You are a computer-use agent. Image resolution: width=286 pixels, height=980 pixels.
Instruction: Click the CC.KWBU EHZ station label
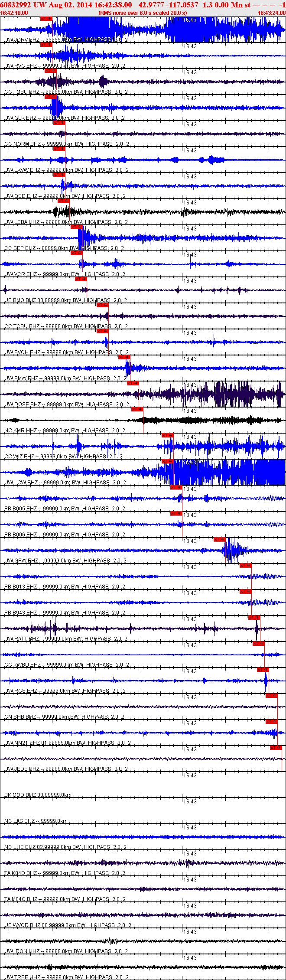[66, 664]
